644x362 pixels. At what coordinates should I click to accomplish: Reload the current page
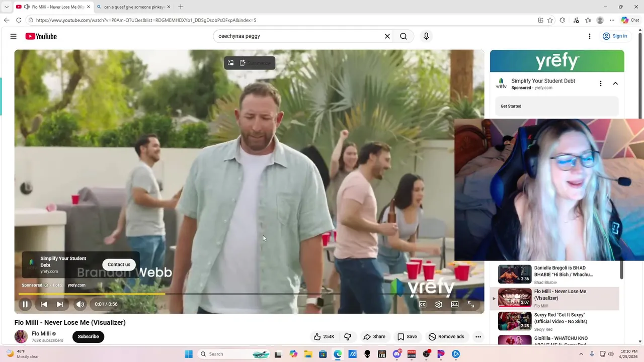point(19,20)
